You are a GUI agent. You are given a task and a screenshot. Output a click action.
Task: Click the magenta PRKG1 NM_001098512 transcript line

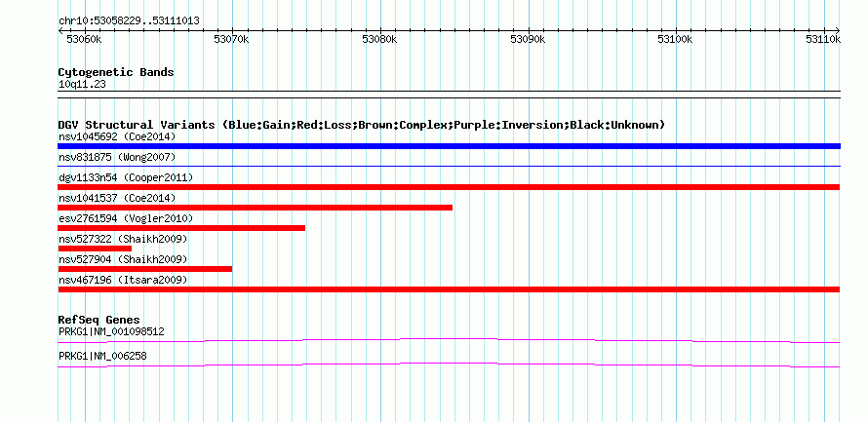449,340
